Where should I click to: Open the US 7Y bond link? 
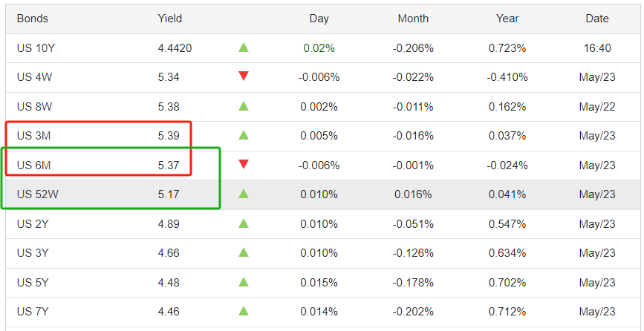[x=33, y=312]
